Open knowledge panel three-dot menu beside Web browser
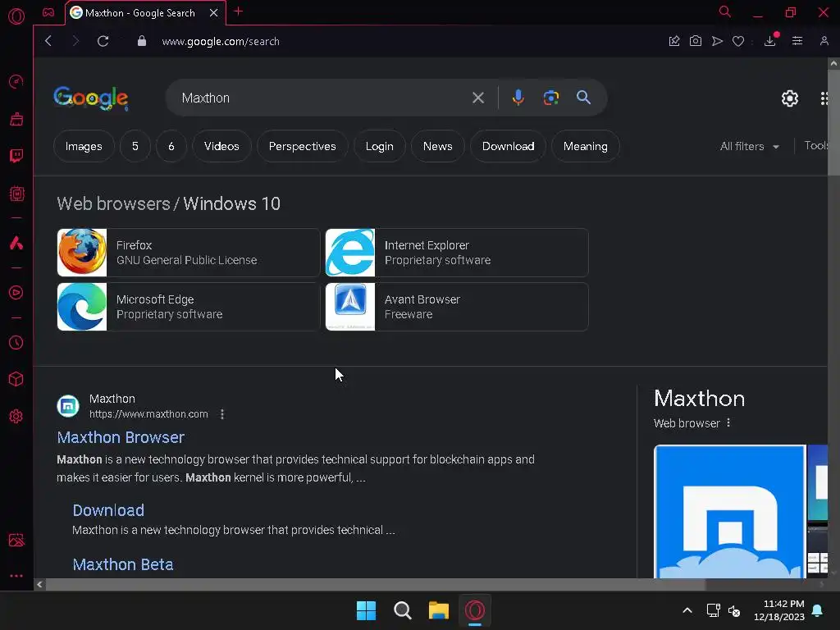This screenshot has height=630, width=840. pyautogui.click(x=728, y=422)
